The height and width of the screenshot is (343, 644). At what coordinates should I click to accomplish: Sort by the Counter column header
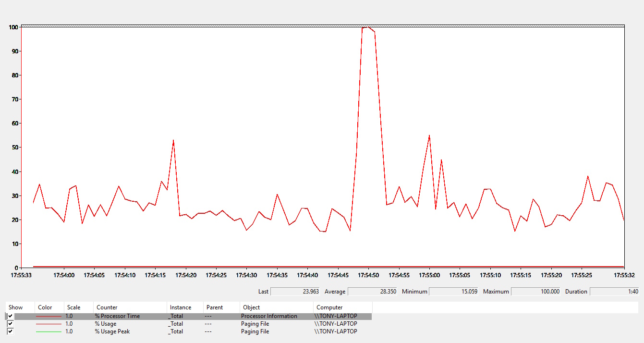pyautogui.click(x=107, y=307)
